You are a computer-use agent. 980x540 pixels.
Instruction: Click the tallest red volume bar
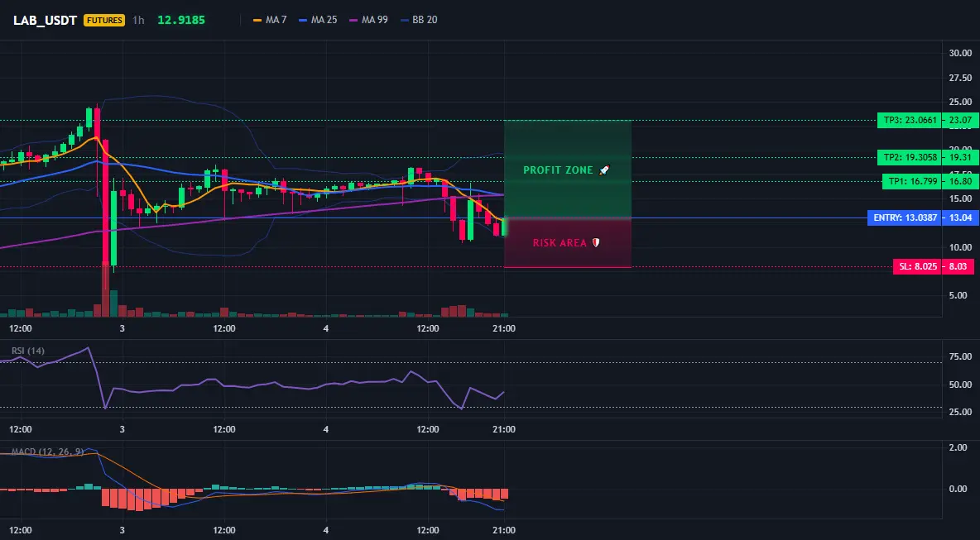(105, 289)
